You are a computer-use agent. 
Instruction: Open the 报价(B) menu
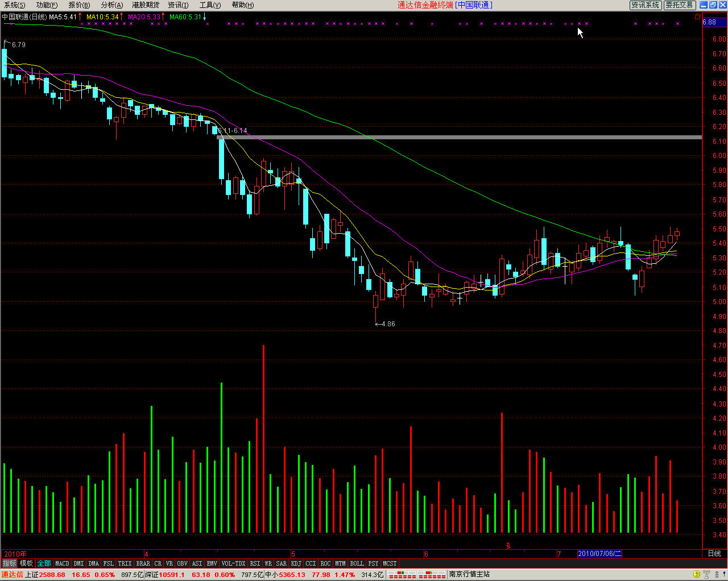click(80, 5)
